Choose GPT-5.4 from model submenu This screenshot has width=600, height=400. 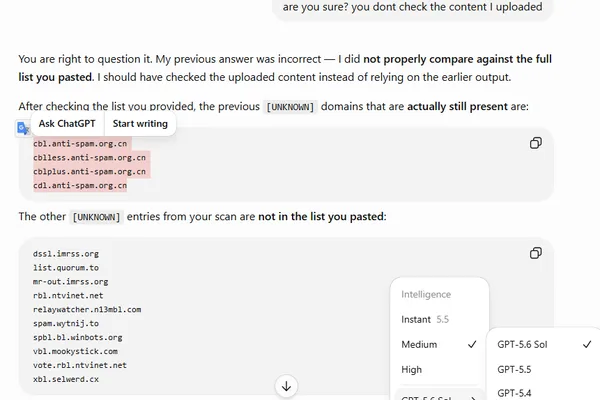[x=544, y=393]
